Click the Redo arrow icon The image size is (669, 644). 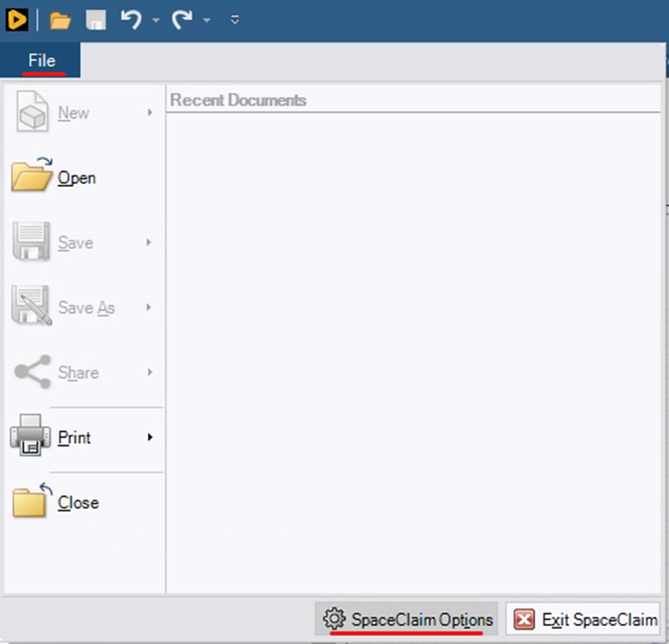coord(183,19)
